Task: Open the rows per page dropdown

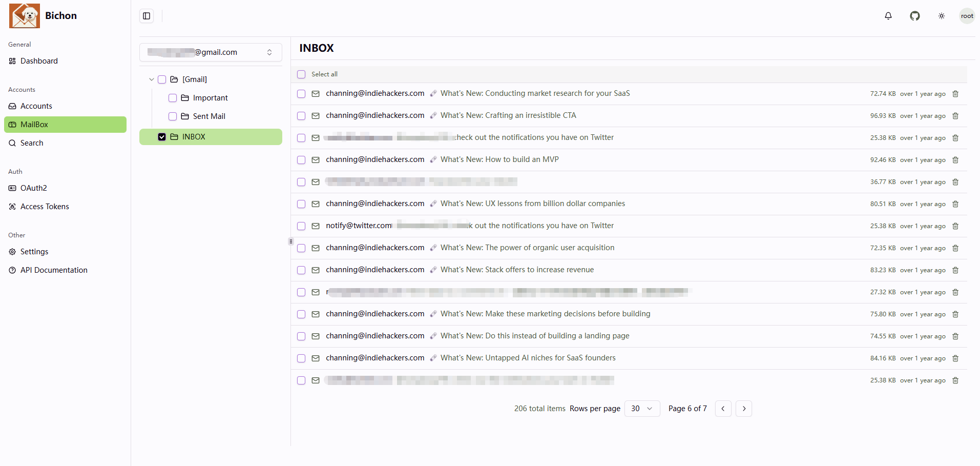Action: (x=642, y=409)
